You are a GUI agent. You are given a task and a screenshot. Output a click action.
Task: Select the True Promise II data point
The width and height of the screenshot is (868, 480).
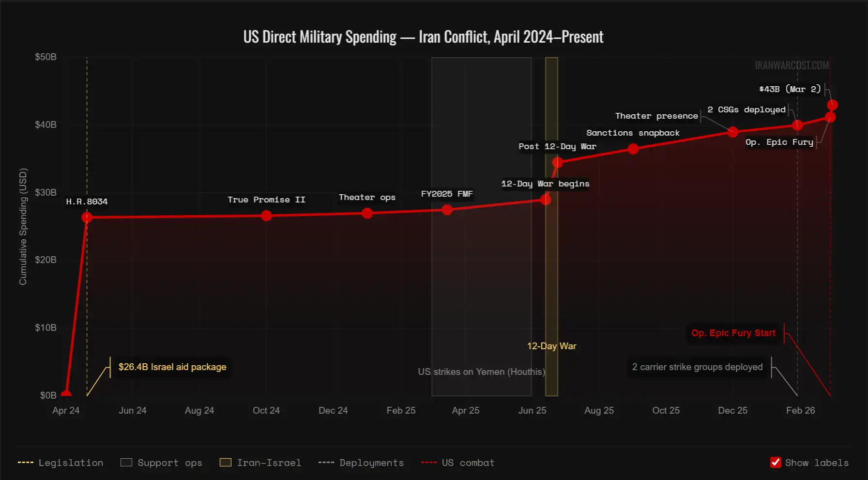[266, 216]
